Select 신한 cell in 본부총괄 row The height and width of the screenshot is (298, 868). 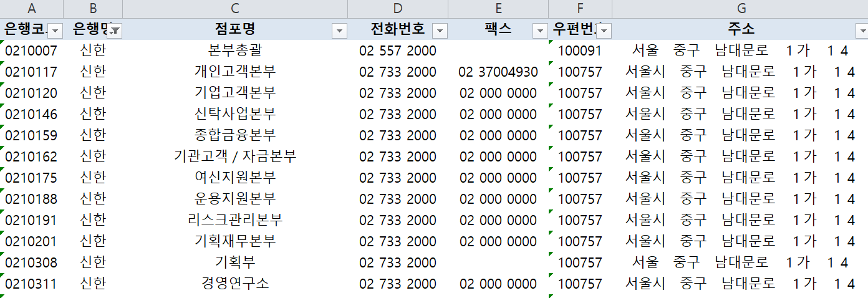pos(93,50)
